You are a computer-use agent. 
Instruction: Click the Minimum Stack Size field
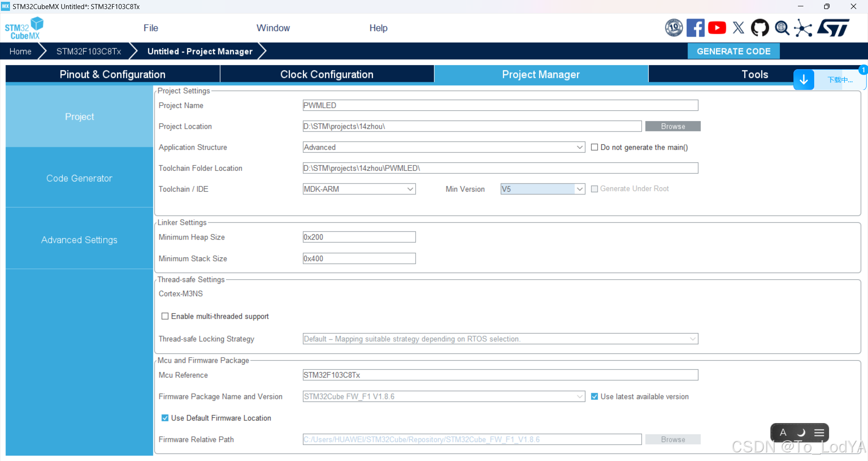[x=359, y=259]
